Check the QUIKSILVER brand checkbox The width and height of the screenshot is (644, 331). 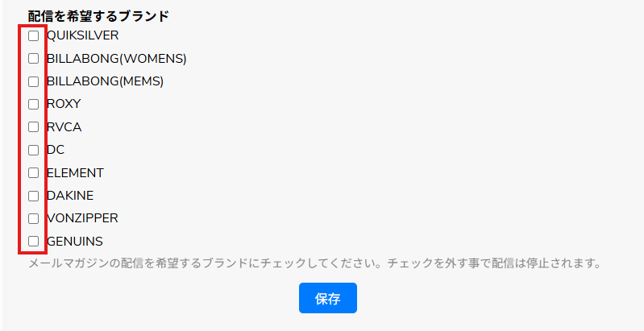pos(33,35)
